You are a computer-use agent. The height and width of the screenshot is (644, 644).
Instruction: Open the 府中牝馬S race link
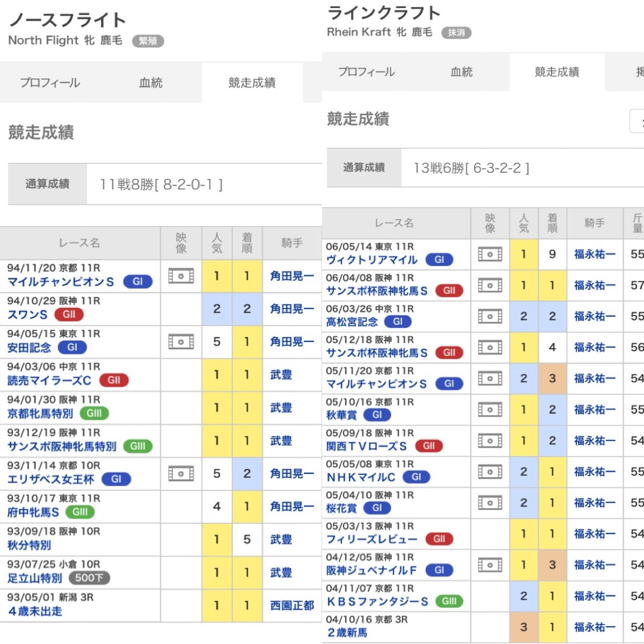pyautogui.click(x=33, y=513)
